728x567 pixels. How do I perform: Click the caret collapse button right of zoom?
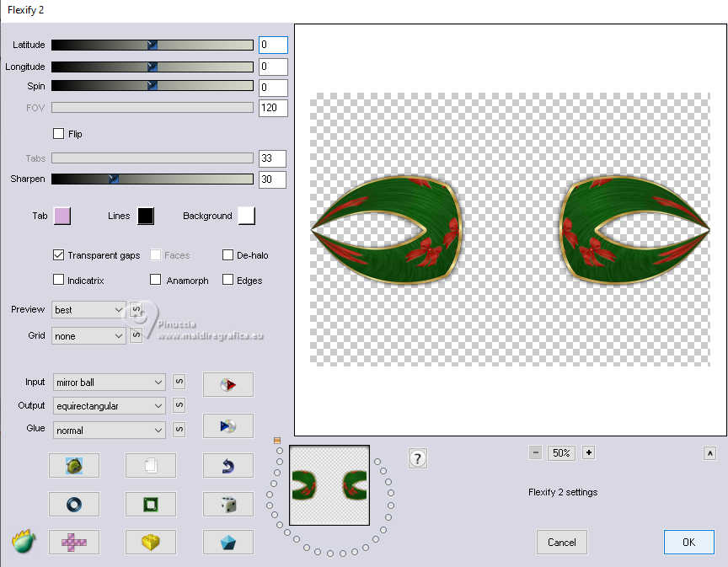[710, 453]
